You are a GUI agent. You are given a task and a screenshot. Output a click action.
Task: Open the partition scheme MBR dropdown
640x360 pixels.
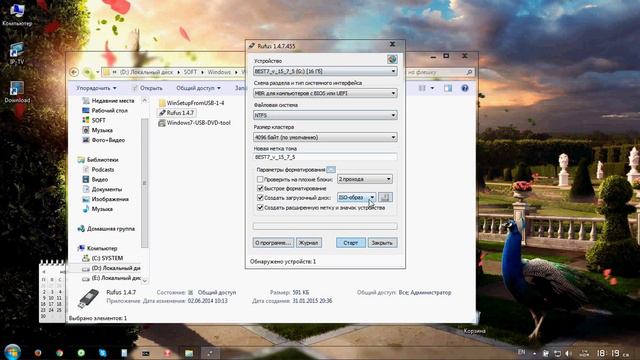(x=325, y=93)
